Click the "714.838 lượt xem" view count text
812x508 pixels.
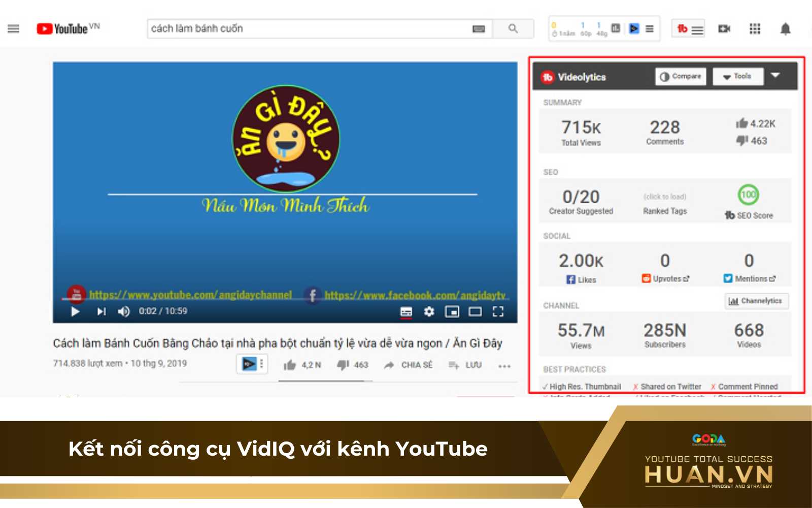pos(88,364)
